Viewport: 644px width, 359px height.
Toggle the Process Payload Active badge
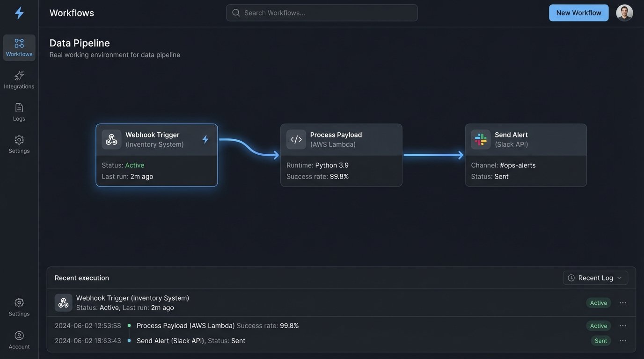point(598,325)
